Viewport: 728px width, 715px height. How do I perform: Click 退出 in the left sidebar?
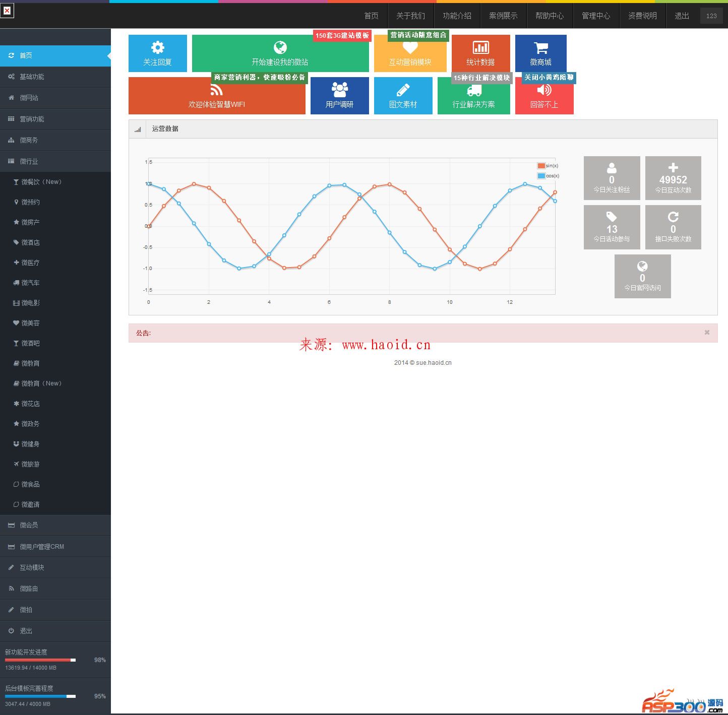point(55,631)
